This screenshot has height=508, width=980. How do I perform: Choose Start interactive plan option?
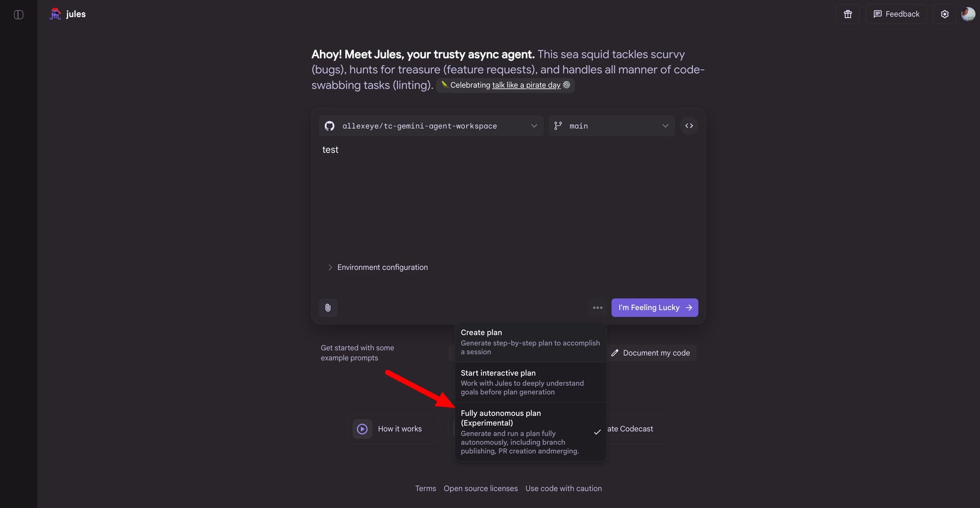point(530,382)
